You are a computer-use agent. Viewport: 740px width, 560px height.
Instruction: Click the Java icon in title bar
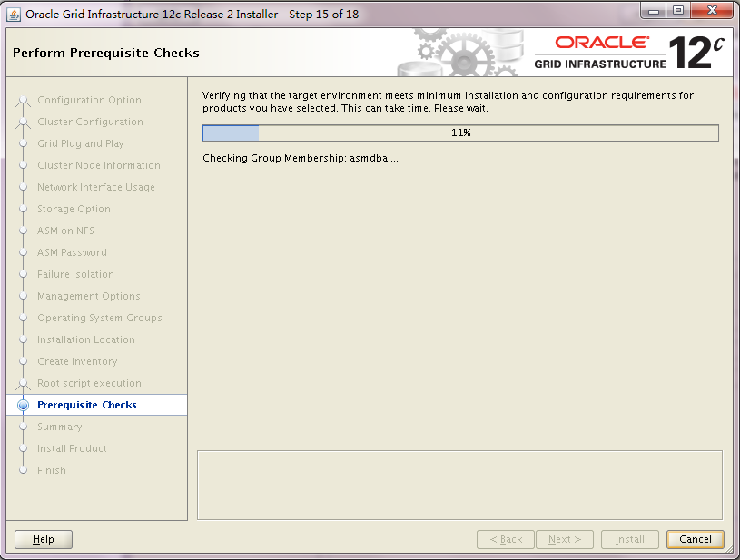14,15
